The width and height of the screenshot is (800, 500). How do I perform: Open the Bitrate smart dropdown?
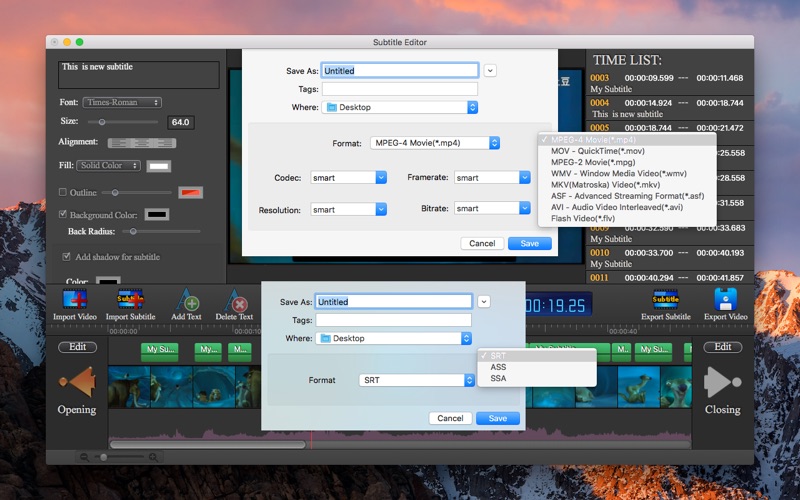492,208
